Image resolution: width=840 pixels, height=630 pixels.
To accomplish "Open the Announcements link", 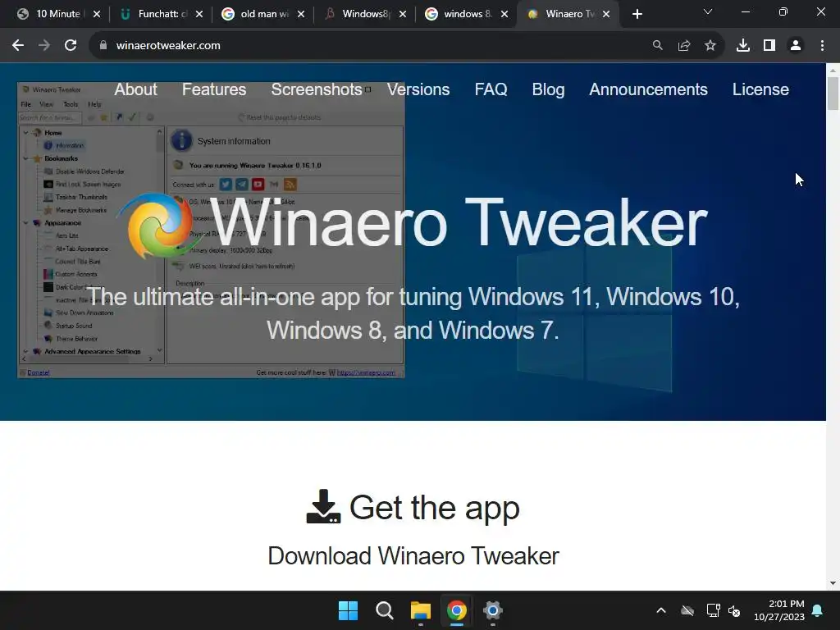I will click(x=648, y=89).
